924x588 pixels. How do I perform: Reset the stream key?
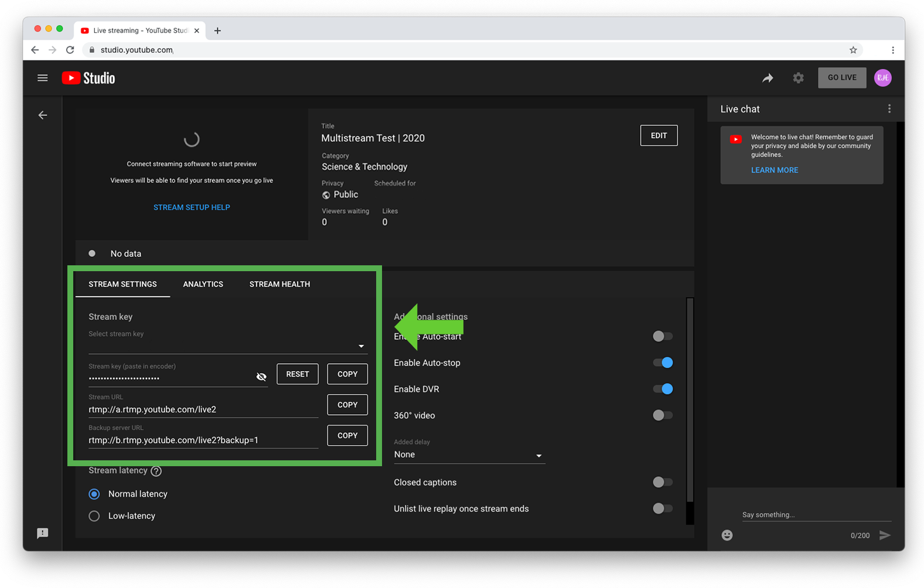[298, 374]
